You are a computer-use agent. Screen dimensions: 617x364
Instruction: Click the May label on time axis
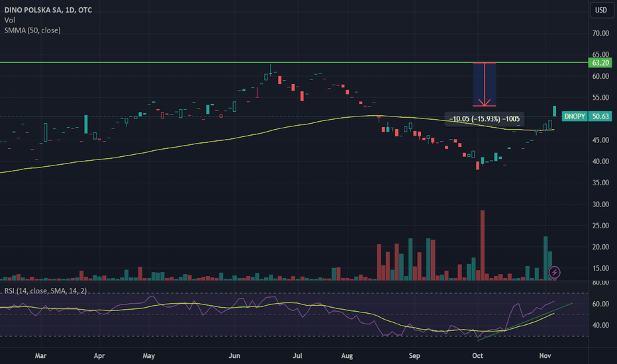(x=148, y=356)
